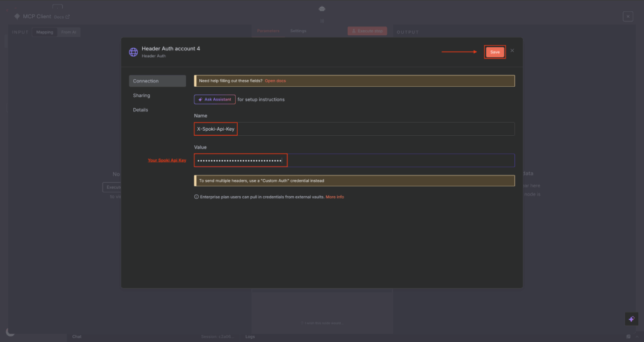Switch to the Sharing section
Image resolution: width=644 pixels, height=342 pixels.
142,96
